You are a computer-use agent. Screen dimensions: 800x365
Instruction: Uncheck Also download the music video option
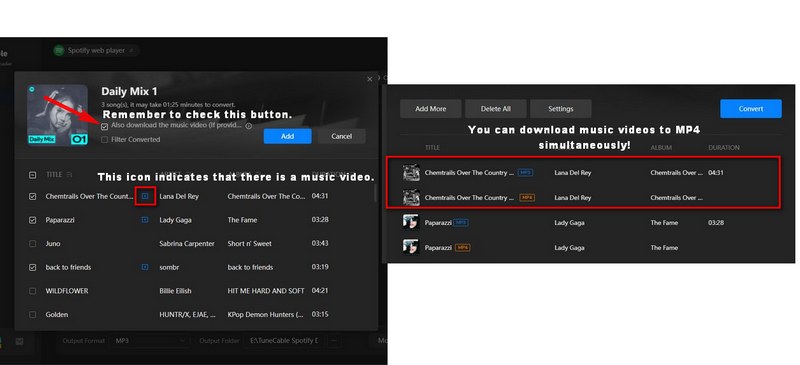(105, 126)
